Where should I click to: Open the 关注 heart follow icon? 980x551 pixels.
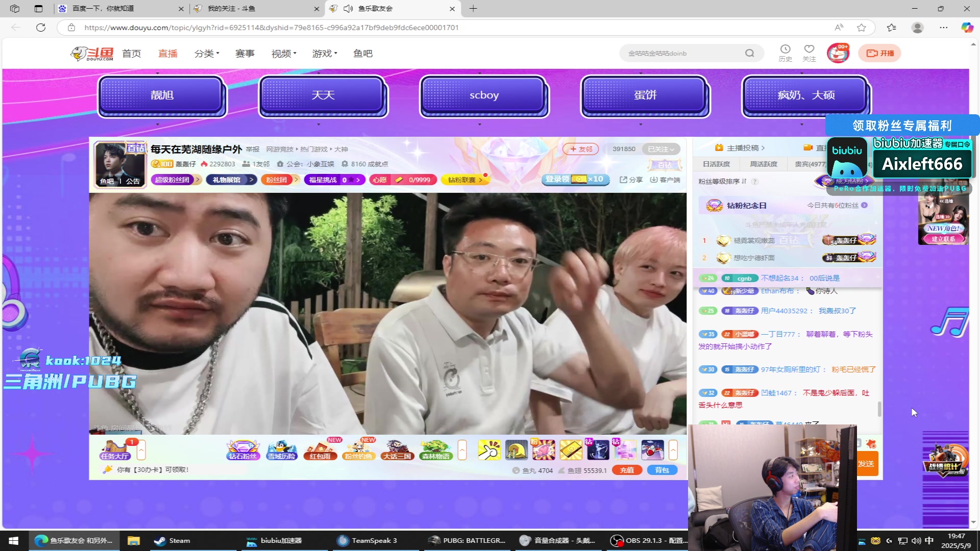809,53
